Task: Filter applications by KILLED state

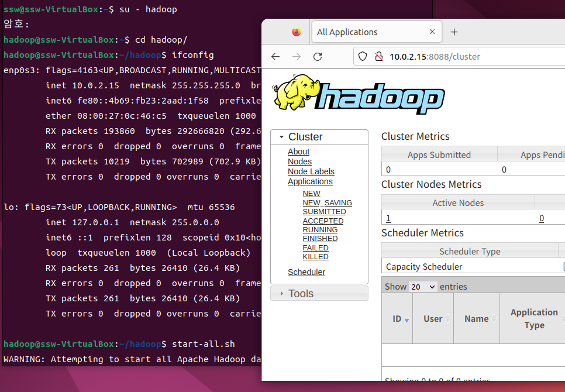Action: click(x=315, y=256)
